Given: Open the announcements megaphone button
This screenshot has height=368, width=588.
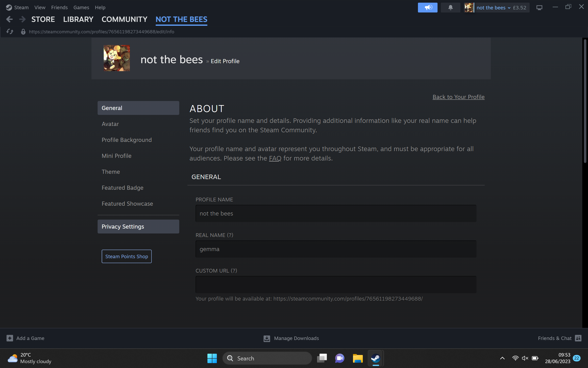Looking at the screenshot, I should click(427, 8).
